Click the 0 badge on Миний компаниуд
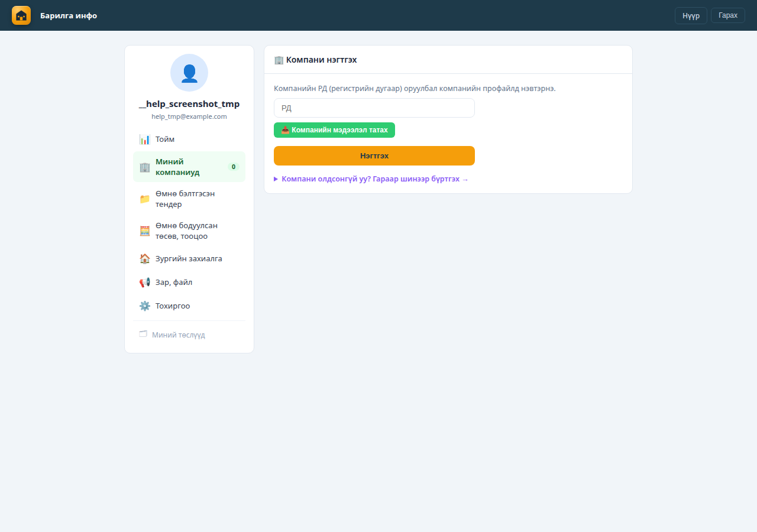This screenshot has width=757, height=532. (234, 167)
